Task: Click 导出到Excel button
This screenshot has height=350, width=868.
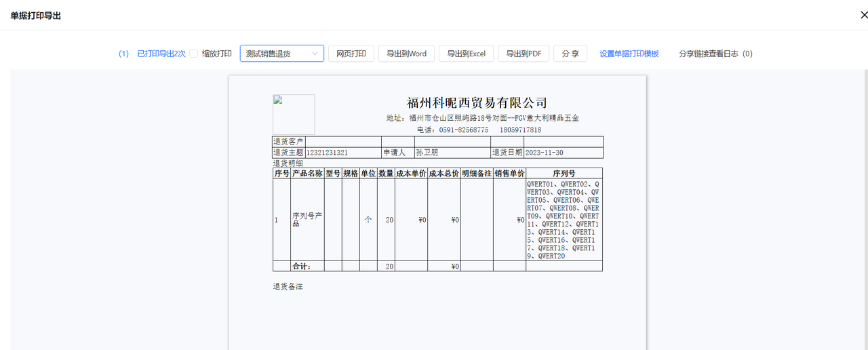Action: pos(467,54)
